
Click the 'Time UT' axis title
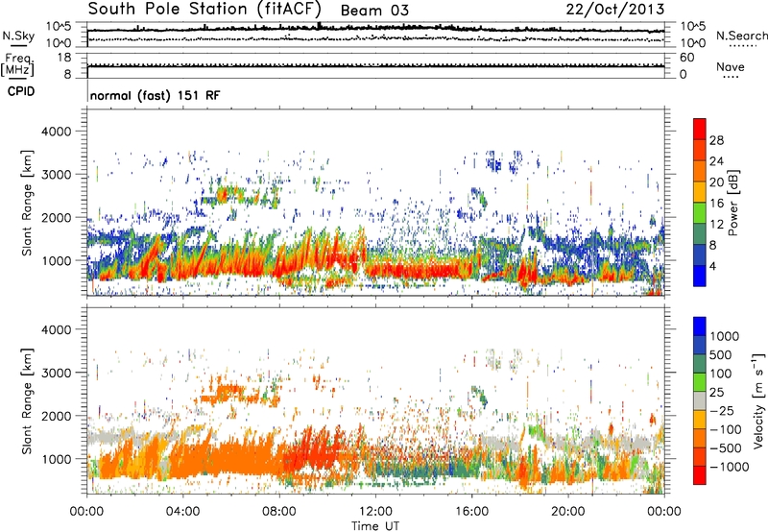[375, 525]
